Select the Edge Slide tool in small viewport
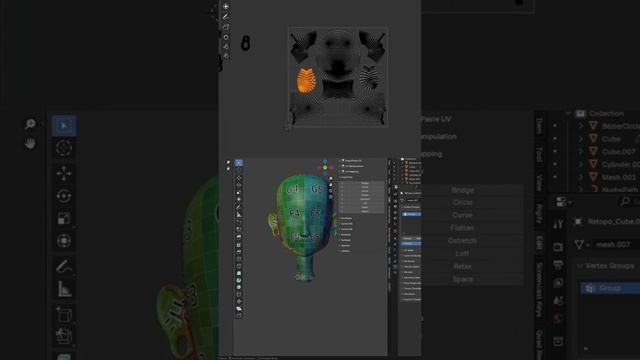The height and width of the screenshot is (360, 640). 239,294
